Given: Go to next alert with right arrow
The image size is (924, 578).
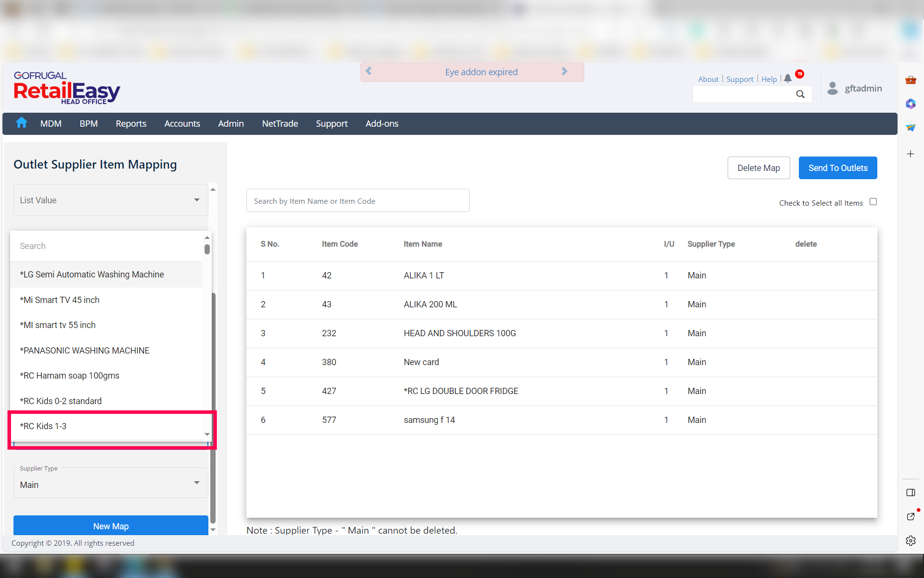Looking at the screenshot, I should (x=565, y=71).
